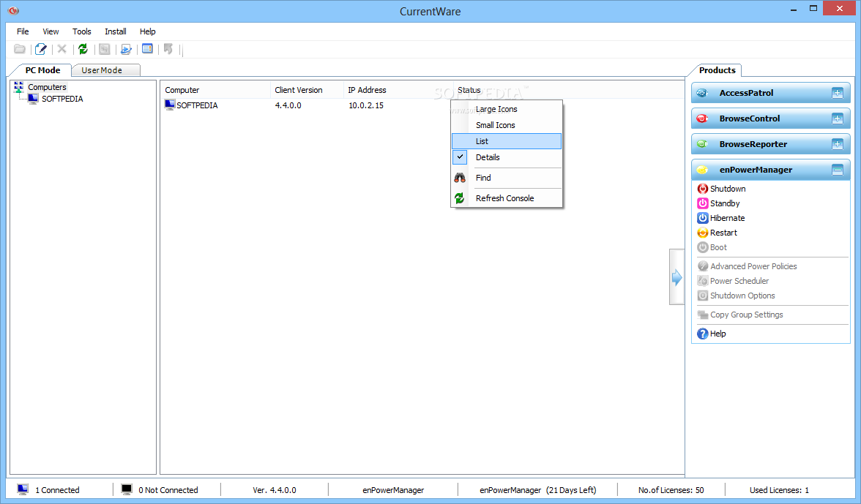Click the SOFTPEDIA monitor icon in the tree
This screenshot has height=504, width=861.
(x=33, y=99)
